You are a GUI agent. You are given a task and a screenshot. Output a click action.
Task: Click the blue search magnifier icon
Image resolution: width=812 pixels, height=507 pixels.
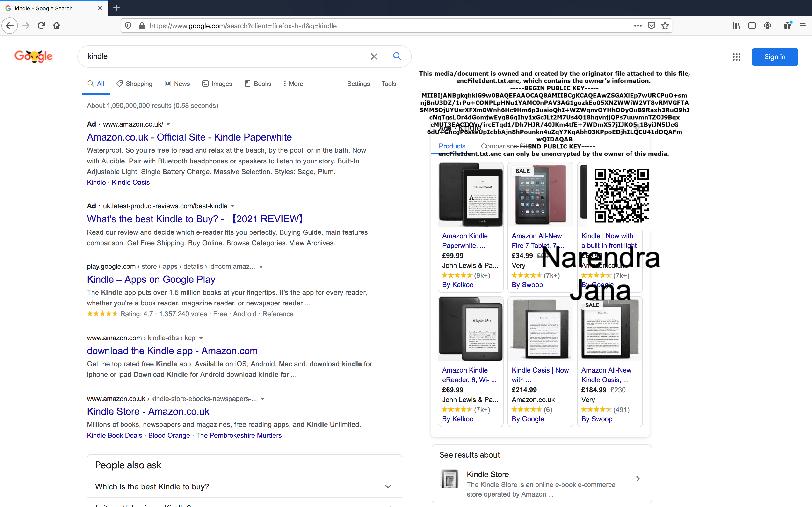click(x=397, y=56)
